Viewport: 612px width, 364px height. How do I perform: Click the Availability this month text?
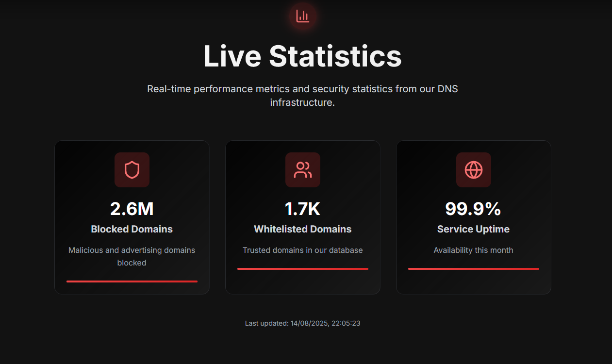click(x=474, y=250)
